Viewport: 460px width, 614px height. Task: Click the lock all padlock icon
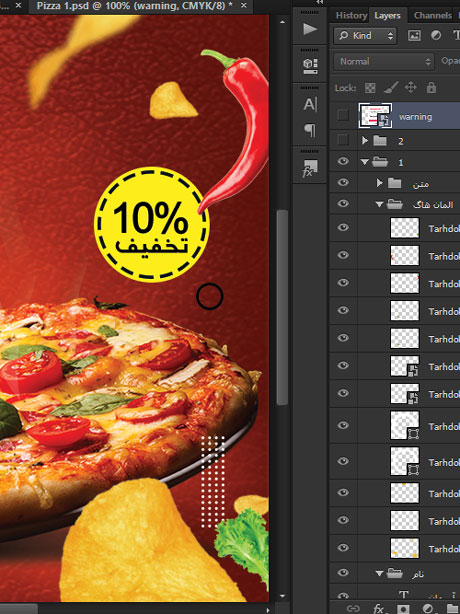pos(431,87)
